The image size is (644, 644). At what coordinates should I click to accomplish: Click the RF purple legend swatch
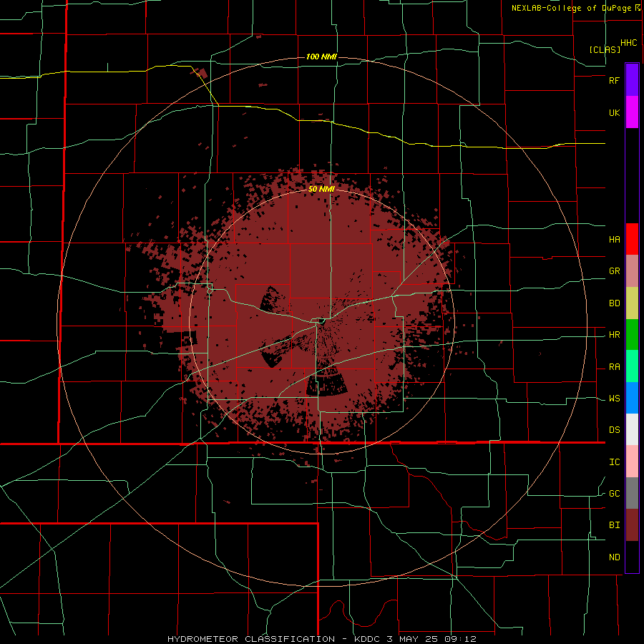(632, 80)
